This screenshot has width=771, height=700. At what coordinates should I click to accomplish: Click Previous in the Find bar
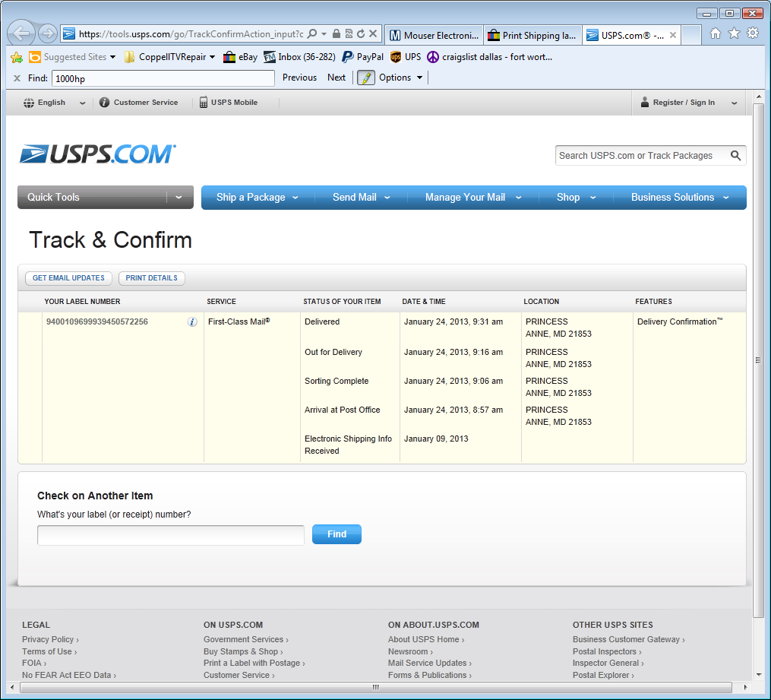[x=299, y=78]
